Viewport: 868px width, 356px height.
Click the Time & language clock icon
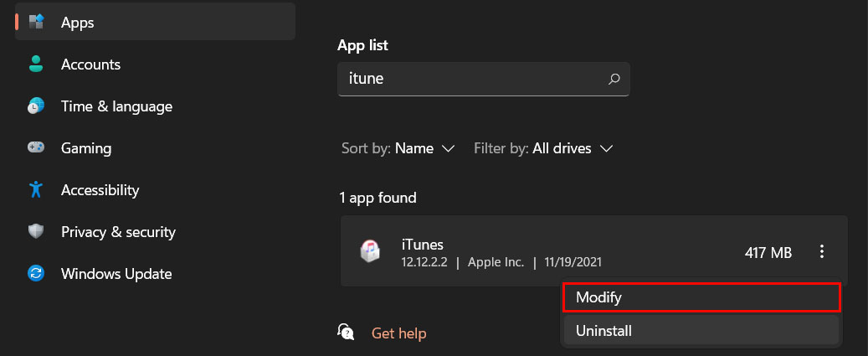click(36, 106)
